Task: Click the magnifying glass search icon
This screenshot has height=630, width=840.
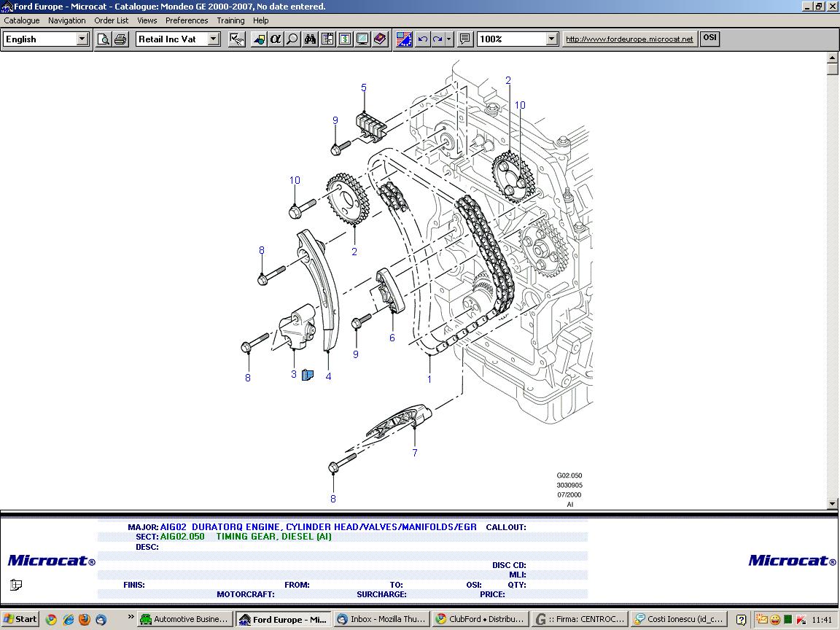Action: (x=292, y=39)
